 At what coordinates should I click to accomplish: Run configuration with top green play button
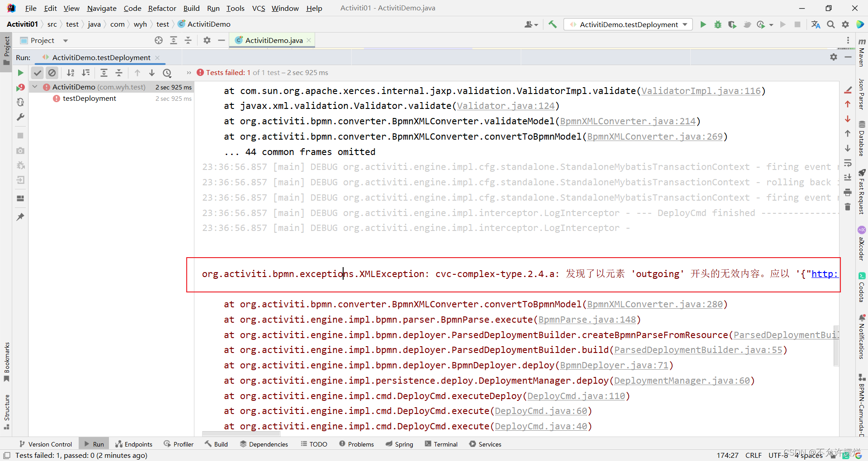click(703, 24)
